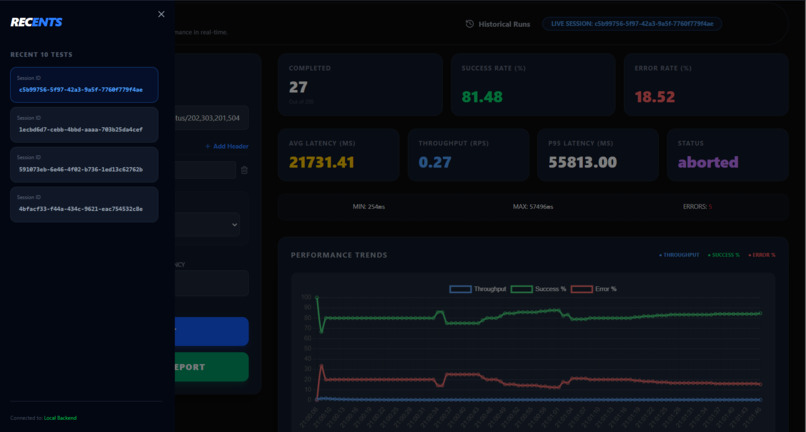Click the Recent 10 Tests label

click(41, 55)
